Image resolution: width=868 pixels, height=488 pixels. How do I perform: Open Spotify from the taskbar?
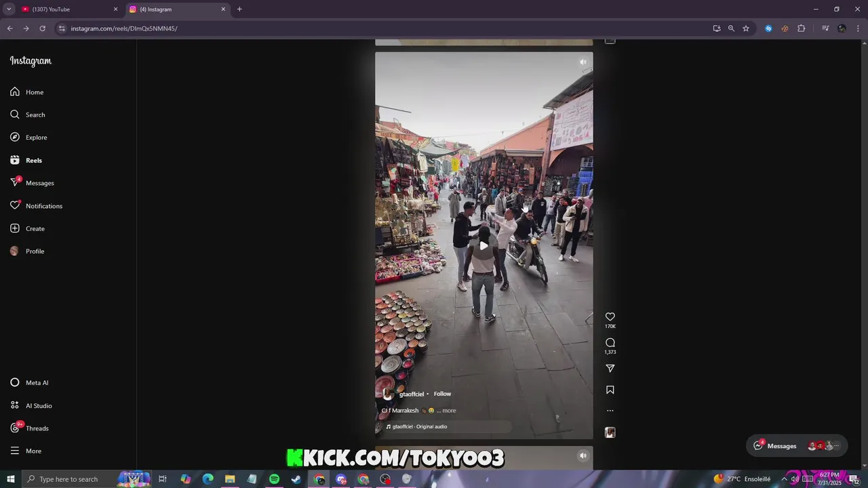click(x=274, y=479)
